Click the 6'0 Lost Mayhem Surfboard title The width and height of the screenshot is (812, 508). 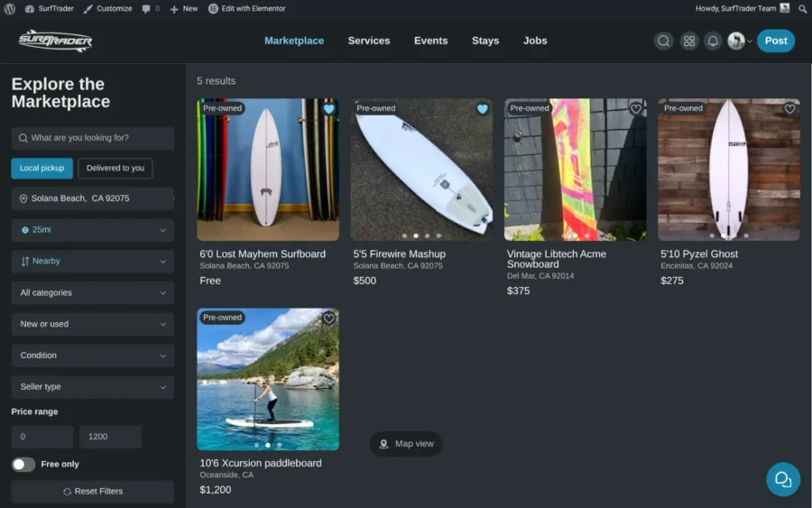263,254
